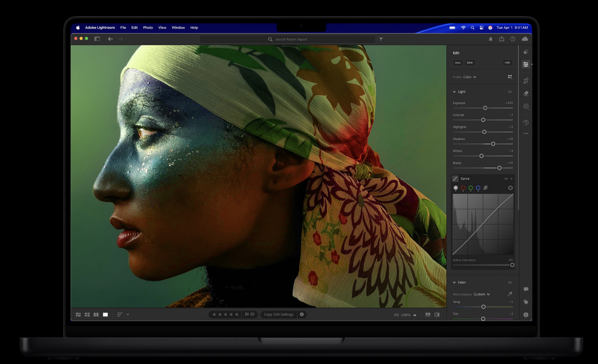Open the notifications bell
The height and width of the screenshot is (364, 598).
tap(491, 39)
